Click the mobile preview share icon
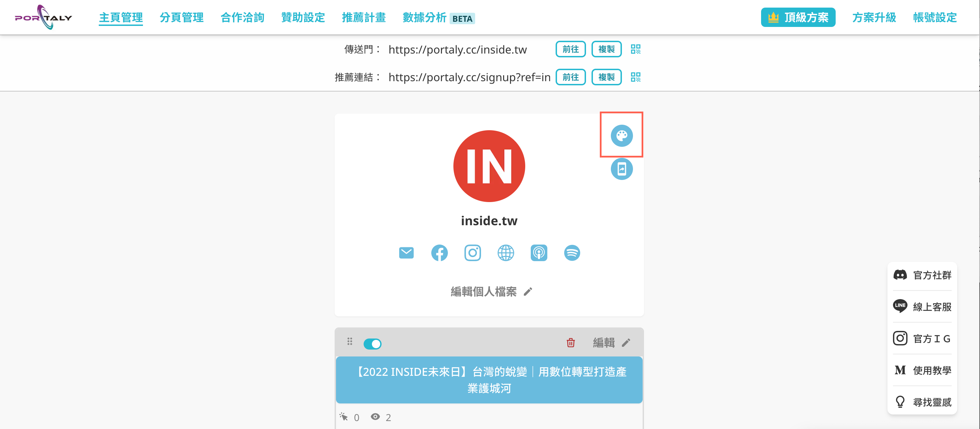The width and height of the screenshot is (980, 429). [622, 169]
